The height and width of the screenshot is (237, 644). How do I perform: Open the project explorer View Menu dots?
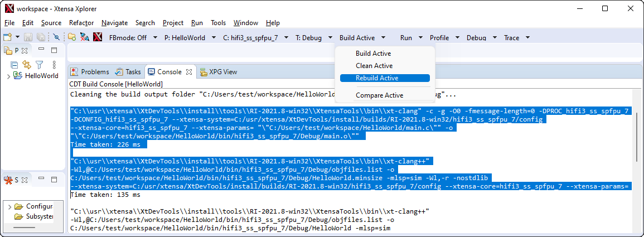(54, 65)
